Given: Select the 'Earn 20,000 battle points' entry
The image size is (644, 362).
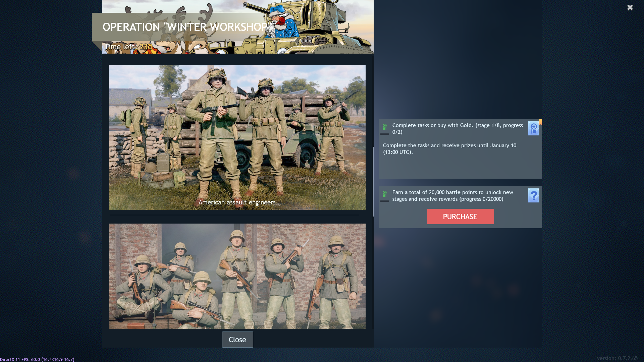Looking at the screenshot, I should [453, 195].
